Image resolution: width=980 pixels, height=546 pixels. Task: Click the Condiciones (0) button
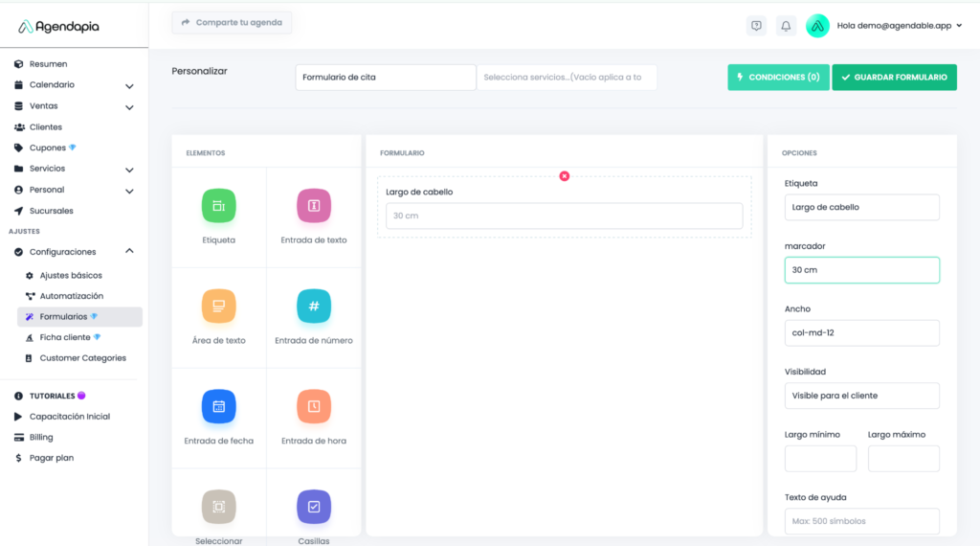(x=778, y=78)
